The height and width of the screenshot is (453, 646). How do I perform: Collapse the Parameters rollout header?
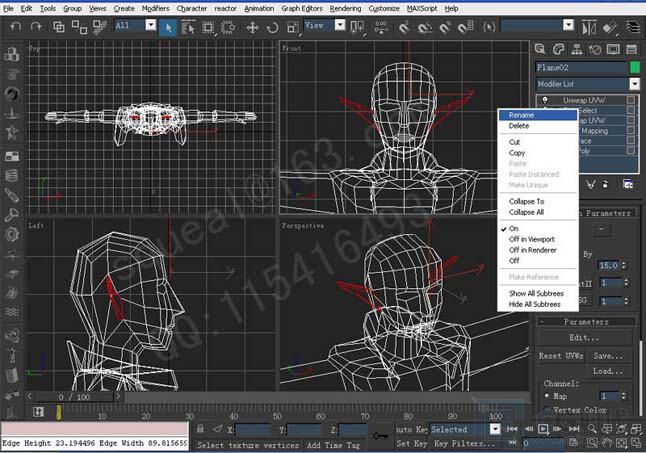click(x=586, y=322)
